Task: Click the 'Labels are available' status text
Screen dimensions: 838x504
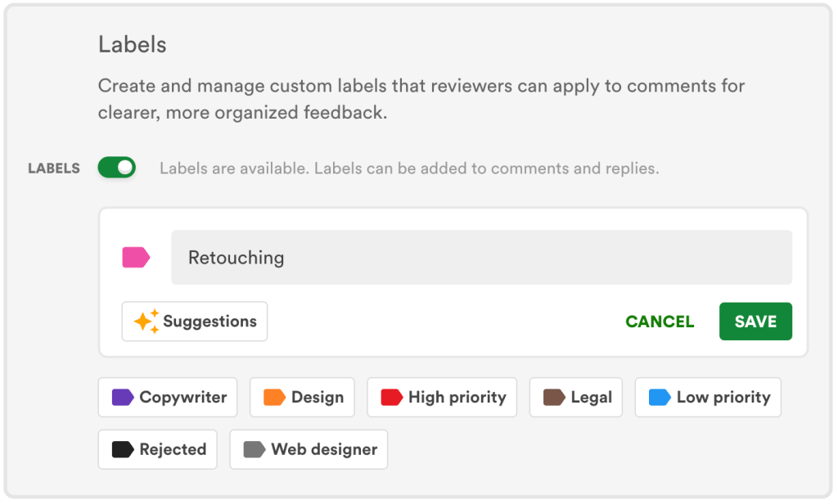Action: 409,169
